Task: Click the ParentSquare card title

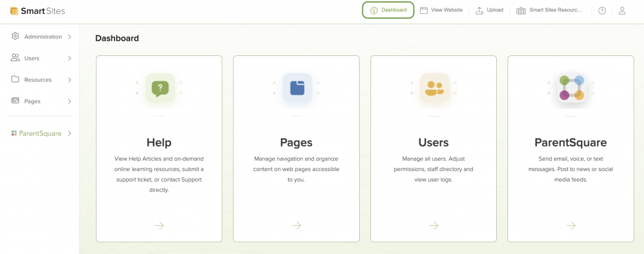Action: 570,142
